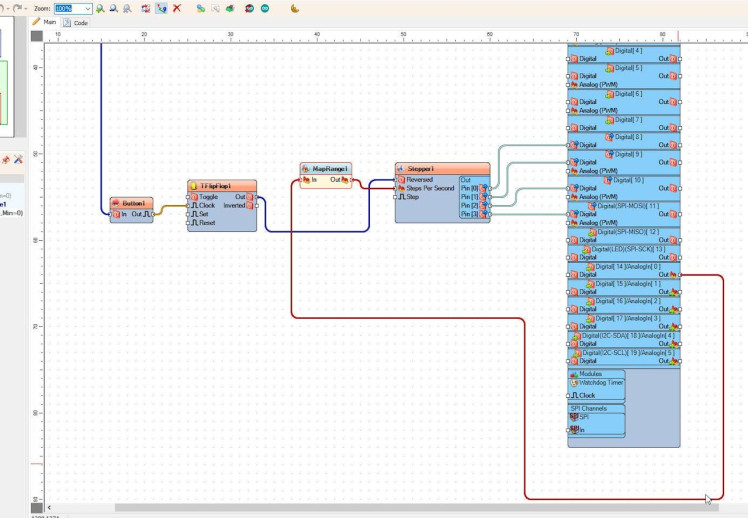Viewport: 748px width, 518px height.
Task: Open the Zoom percentage dropdown
Action: tap(89, 8)
